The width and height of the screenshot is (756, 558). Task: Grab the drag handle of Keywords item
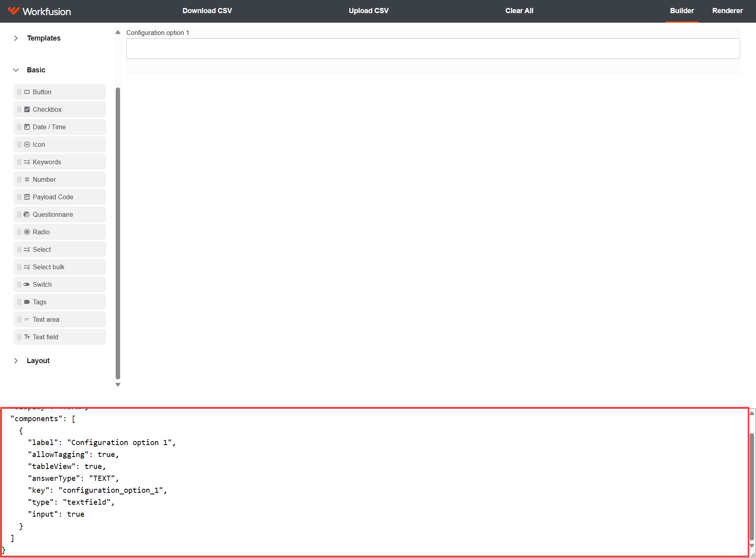[19, 162]
